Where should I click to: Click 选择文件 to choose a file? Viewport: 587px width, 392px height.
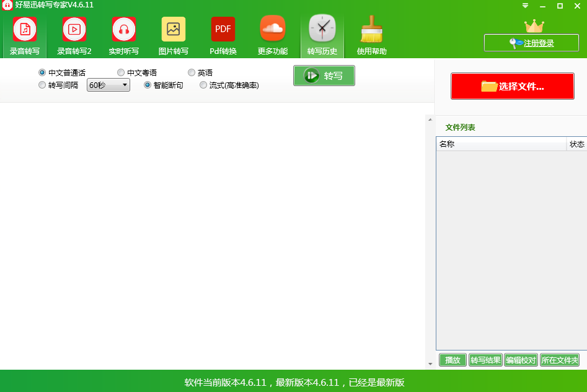[512, 86]
